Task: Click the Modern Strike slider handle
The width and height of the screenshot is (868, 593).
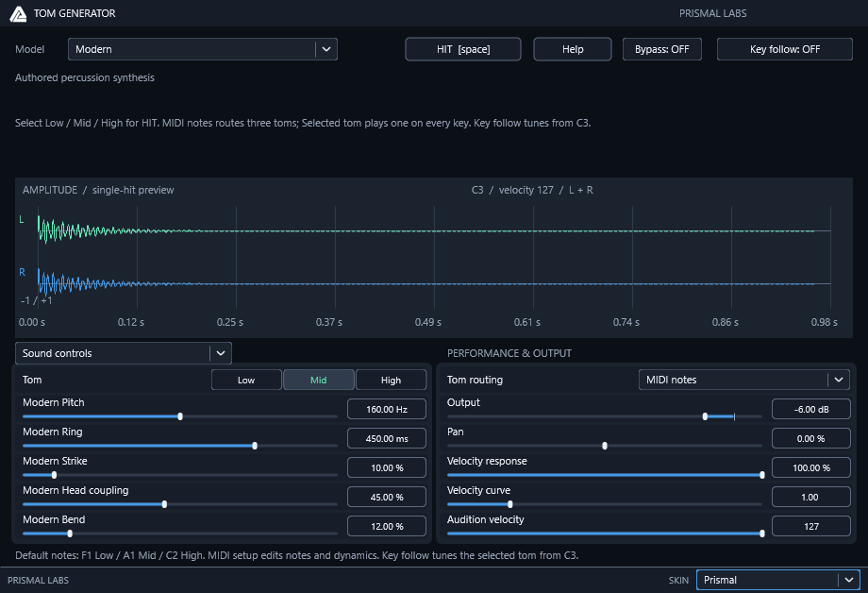Action: point(55,475)
